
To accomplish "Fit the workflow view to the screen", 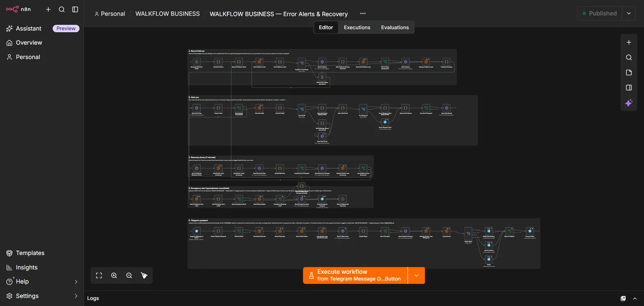I will point(99,275).
